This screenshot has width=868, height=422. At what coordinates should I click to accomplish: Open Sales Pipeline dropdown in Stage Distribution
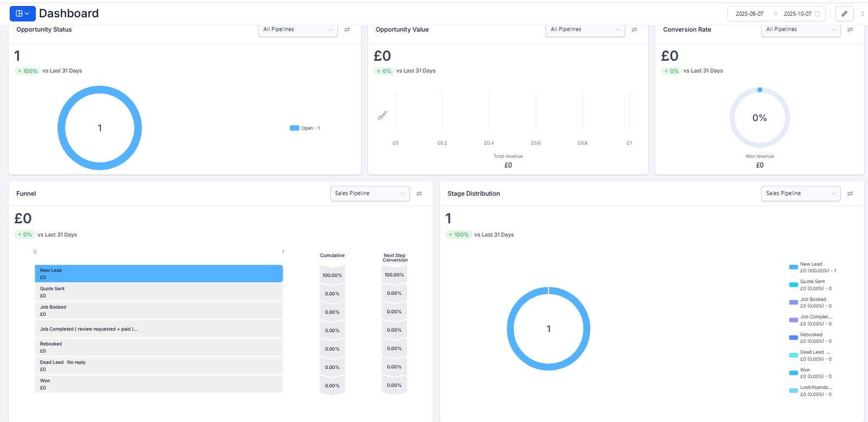pyautogui.click(x=800, y=194)
